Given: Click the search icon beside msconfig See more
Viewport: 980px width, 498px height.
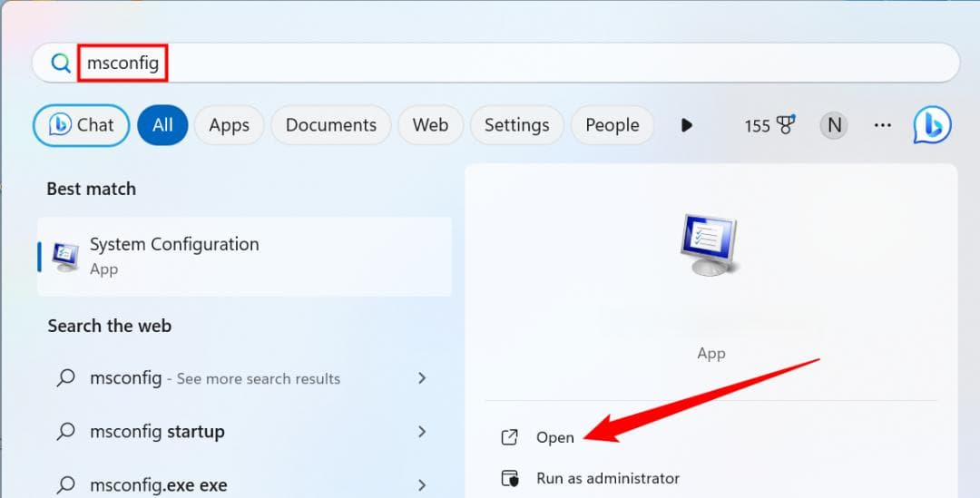Looking at the screenshot, I should pyautogui.click(x=65, y=377).
